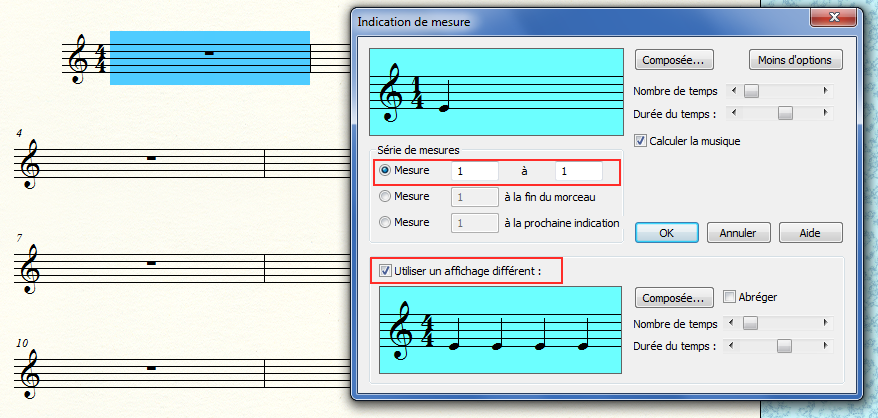Screen dimensions: 878x418
Task: Click the lower Composée button
Action: [x=672, y=298]
